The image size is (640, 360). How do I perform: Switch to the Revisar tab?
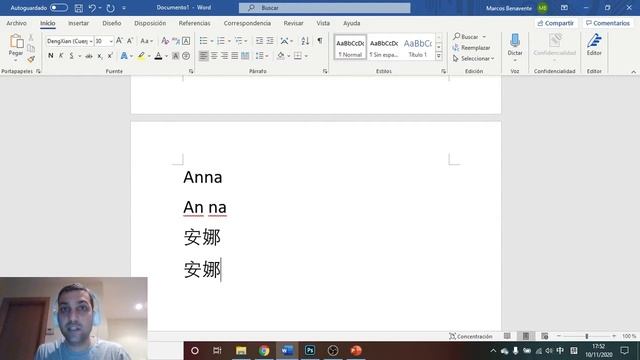coord(293,23)
